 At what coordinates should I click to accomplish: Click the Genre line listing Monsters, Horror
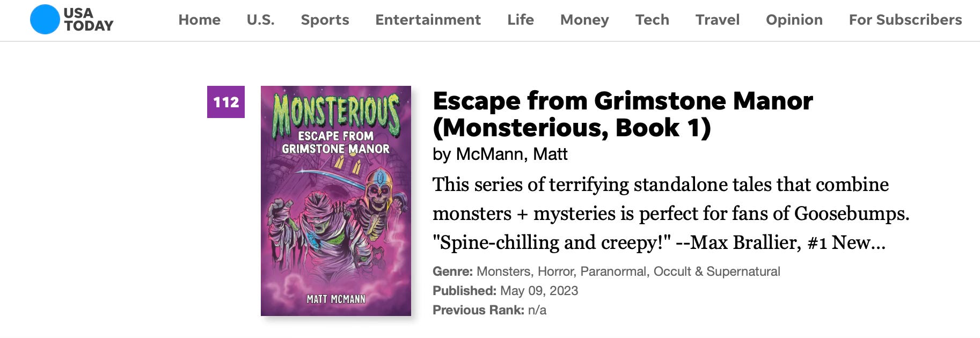click(x=606, y=271)
